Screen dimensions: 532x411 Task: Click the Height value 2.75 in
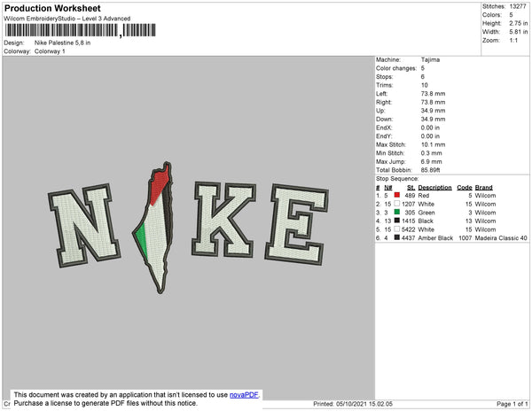tap(518, 23)
